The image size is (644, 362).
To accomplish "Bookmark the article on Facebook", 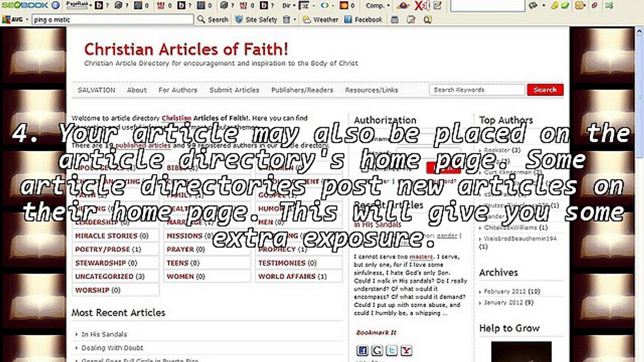I will 362,350.
